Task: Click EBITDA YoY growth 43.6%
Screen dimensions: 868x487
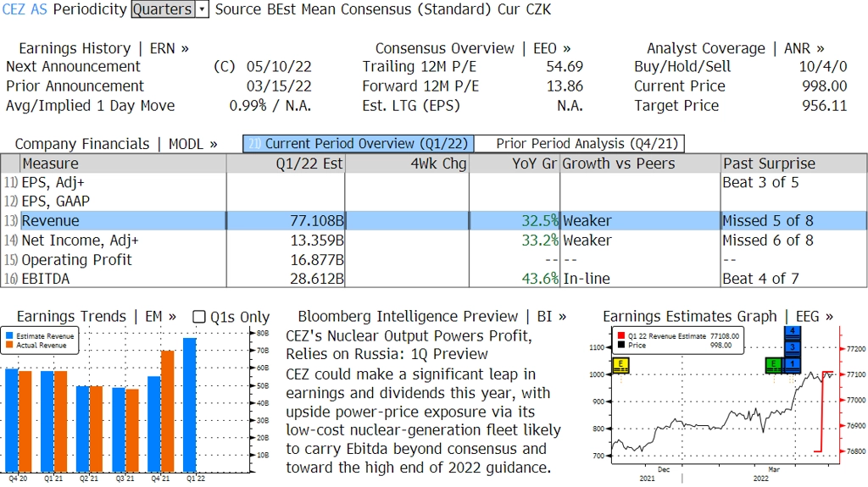Action: pos(540,279)
